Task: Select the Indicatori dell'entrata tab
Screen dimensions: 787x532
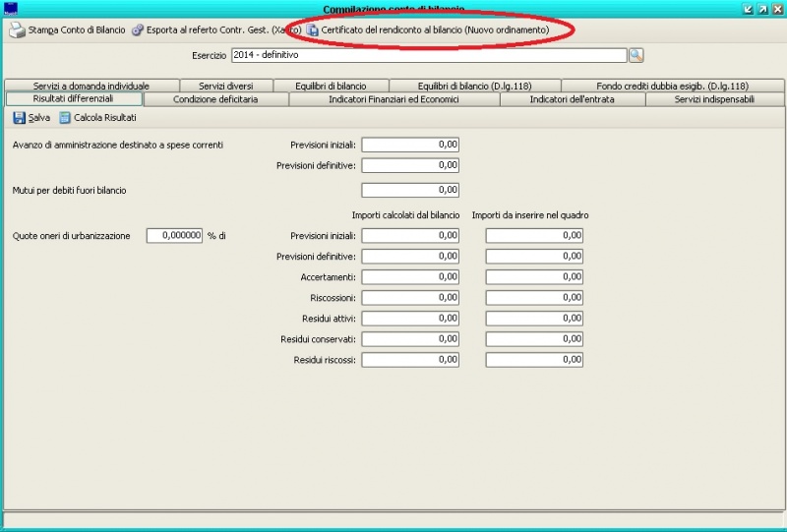Action: pos(573,99)
